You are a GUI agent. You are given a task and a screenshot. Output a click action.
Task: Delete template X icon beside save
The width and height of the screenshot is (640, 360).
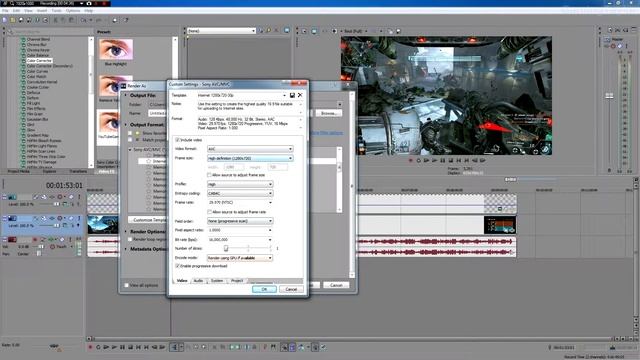[300, 95]
